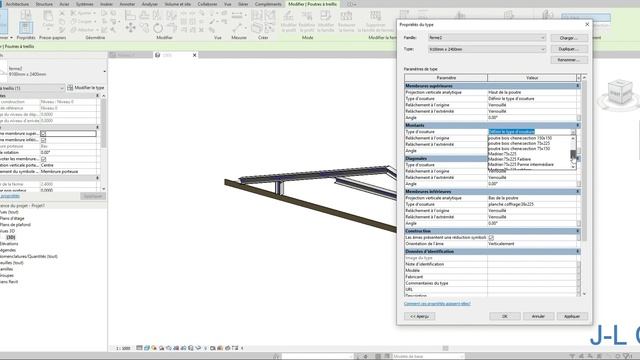Select poutre bois chene:section 75x225 list item
Image resolution: width=640 pixels, height=360 pixels.
(x=519, y=144)
